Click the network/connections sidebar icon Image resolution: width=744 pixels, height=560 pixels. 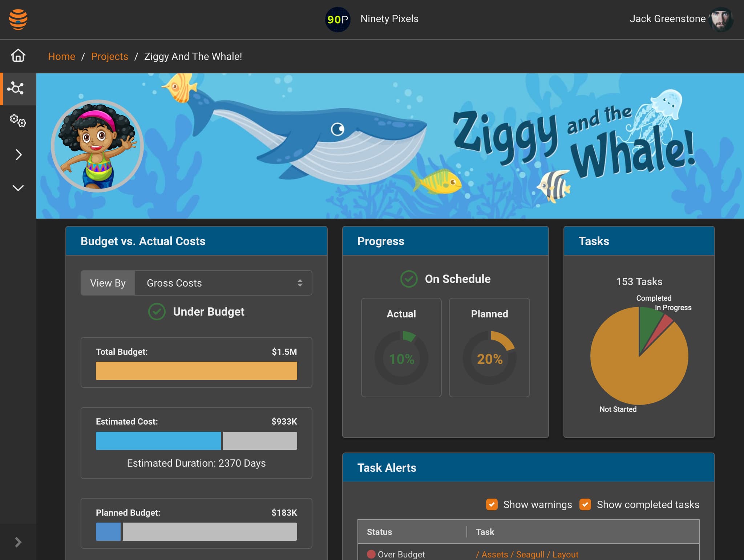(x=17, y=89)
